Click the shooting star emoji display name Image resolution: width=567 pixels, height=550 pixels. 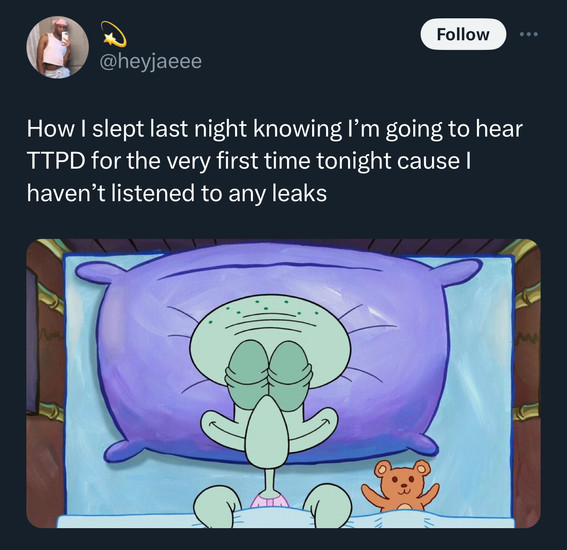(113, 34)
